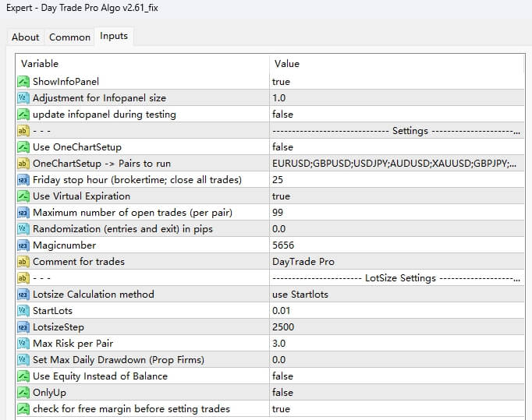
Task: Toggle the Use OneChartSetup false value
Action: pos(282,147)
